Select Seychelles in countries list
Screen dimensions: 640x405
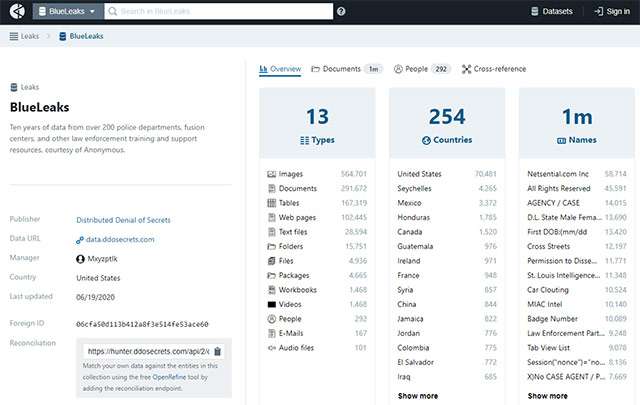tap(447, 189)
